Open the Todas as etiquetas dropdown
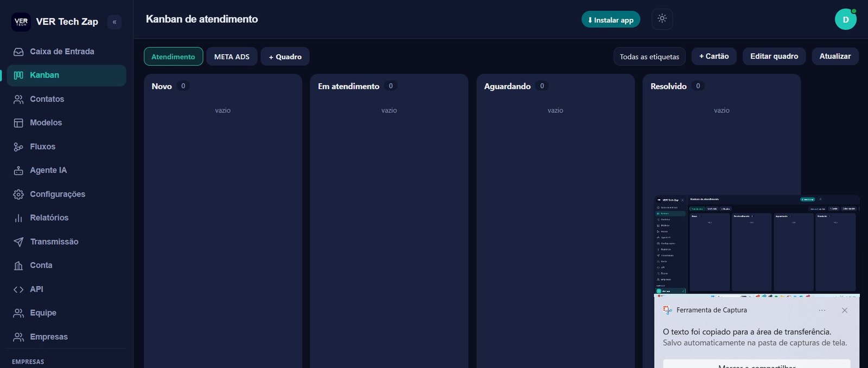Viewport: 868px width, 368px height. coord(649,56)
